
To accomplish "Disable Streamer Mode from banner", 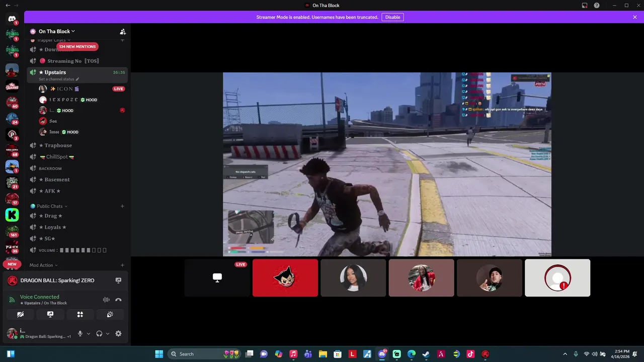I will point(392,17).
